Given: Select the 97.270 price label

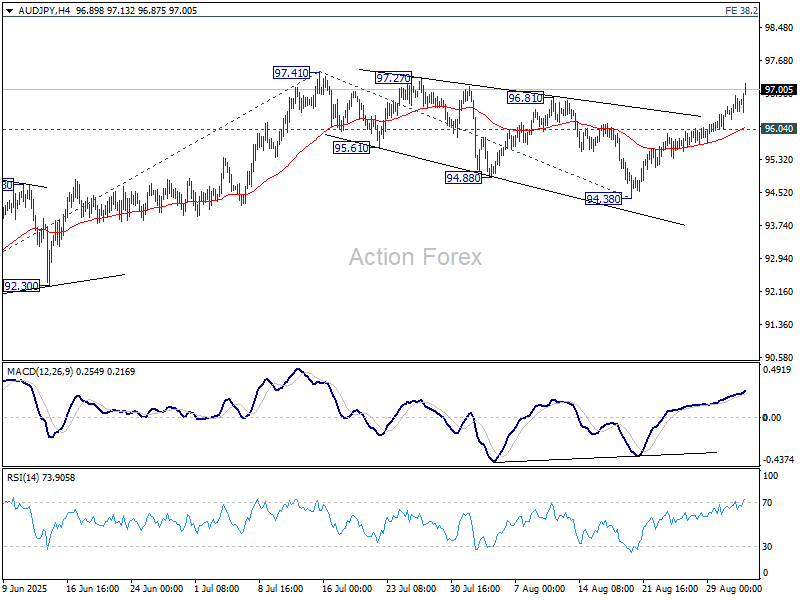Looking at the screenshot, I should (x=393, y=78).
